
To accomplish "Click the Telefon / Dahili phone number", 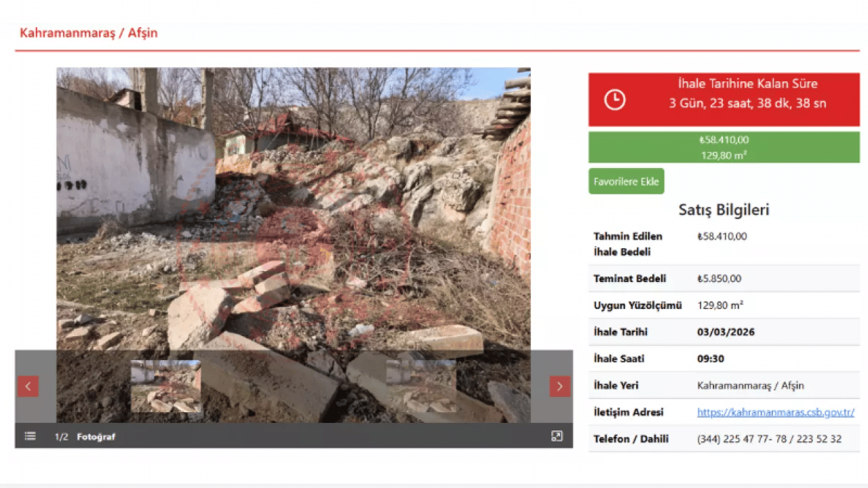I will pos(769,439).
